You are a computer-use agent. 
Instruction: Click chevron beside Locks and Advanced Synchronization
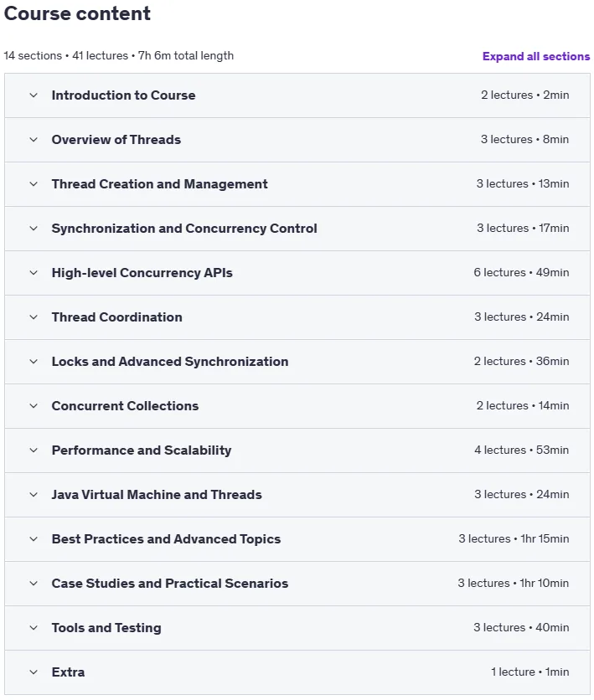(34, 361)
